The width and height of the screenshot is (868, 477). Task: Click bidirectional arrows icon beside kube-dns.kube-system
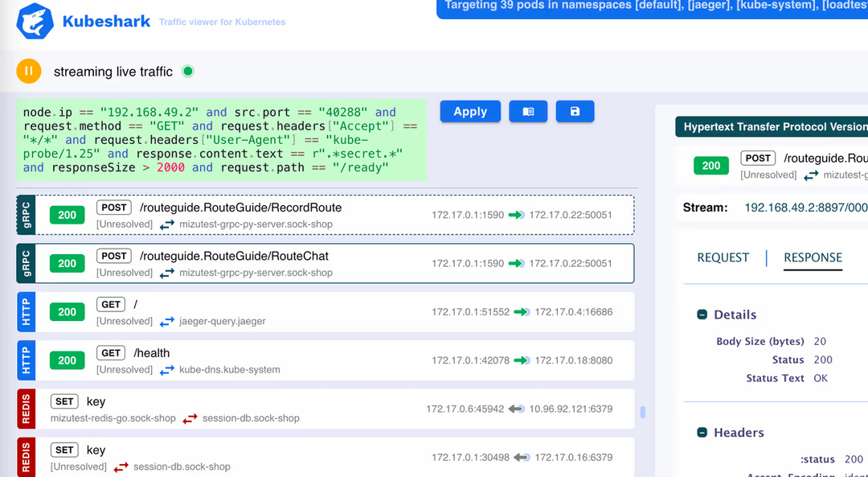[167, 370]
